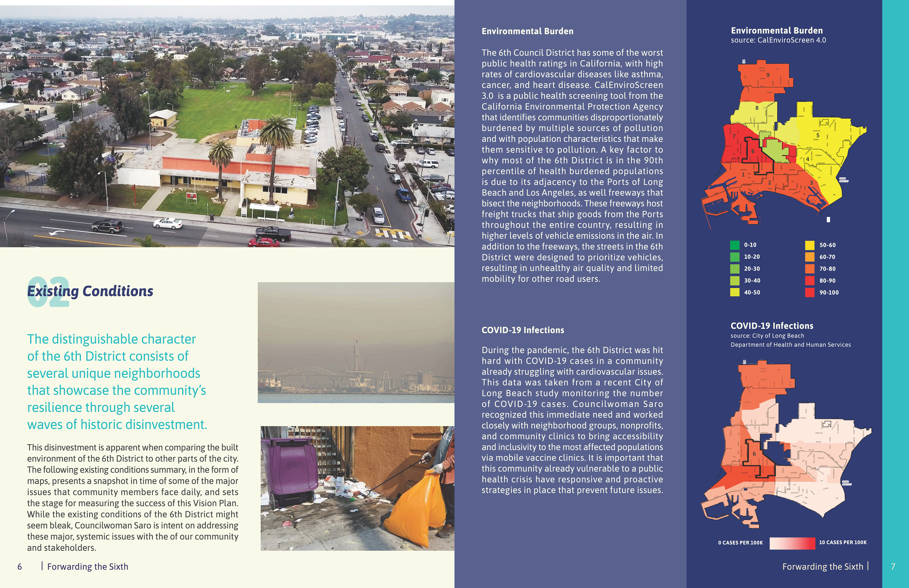Click "Forwarding the Sixth" in the left footer

tap(87, 567)
